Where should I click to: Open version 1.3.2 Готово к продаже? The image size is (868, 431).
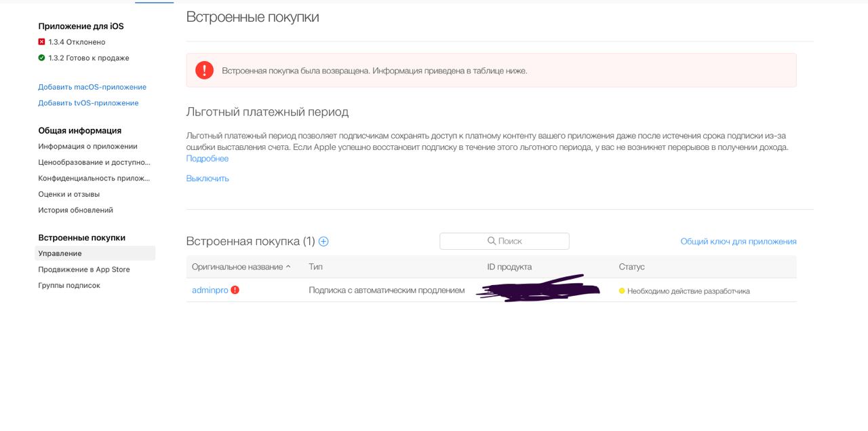[x=89, y=58]
